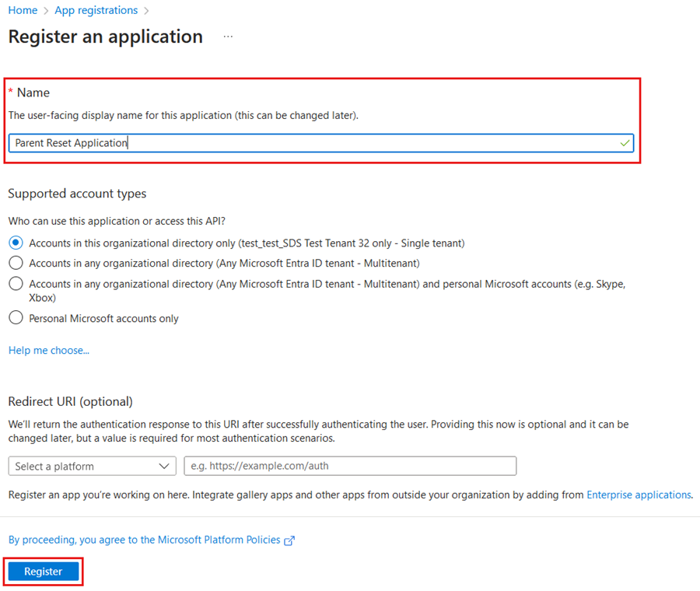The width and height of the screenshot is (700, 591).
Task: Expand Select a platform dropdown
Action: click(92, 466)
